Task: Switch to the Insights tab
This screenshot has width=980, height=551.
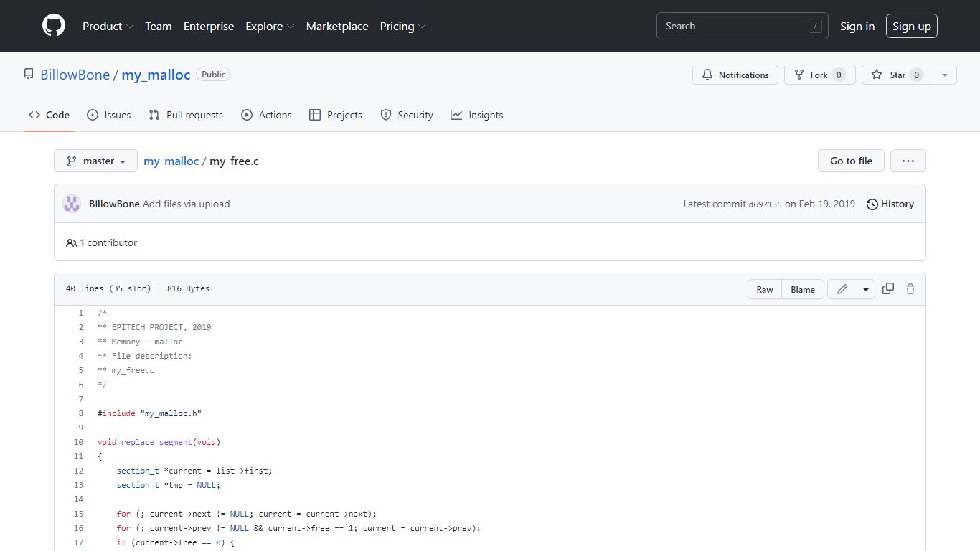Action: pyautogui.click(x=477, y=115)
